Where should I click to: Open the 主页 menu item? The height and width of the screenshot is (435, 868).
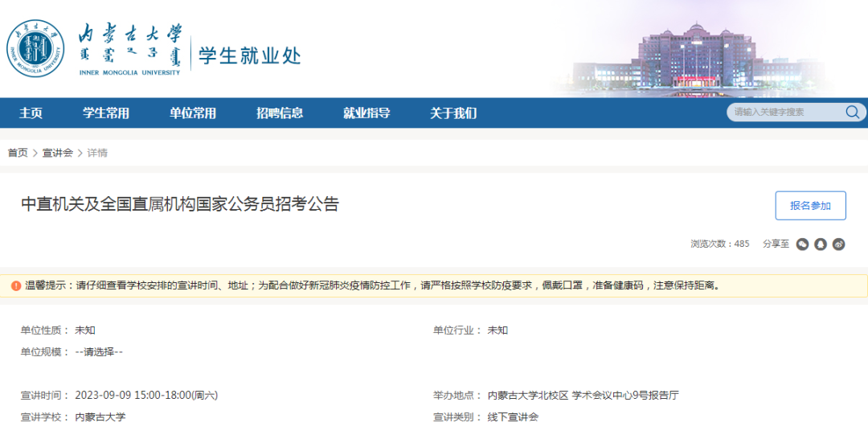click(31, 113)
